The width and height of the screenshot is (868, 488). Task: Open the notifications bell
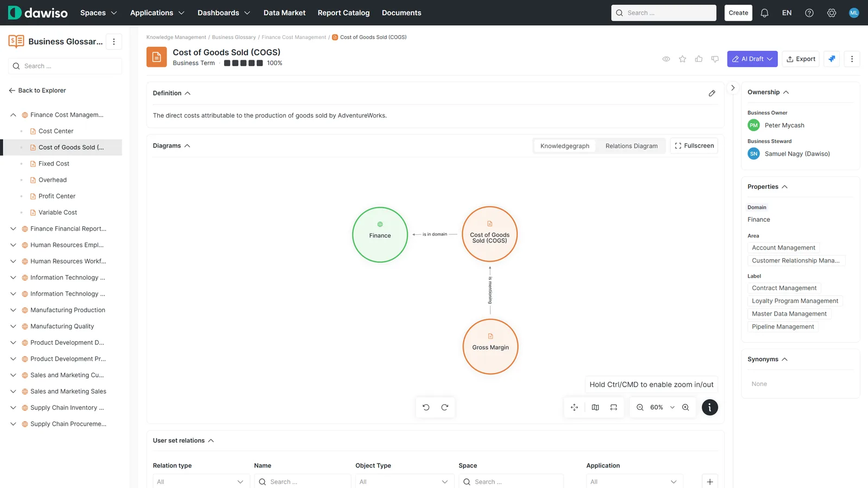[764, 13]
